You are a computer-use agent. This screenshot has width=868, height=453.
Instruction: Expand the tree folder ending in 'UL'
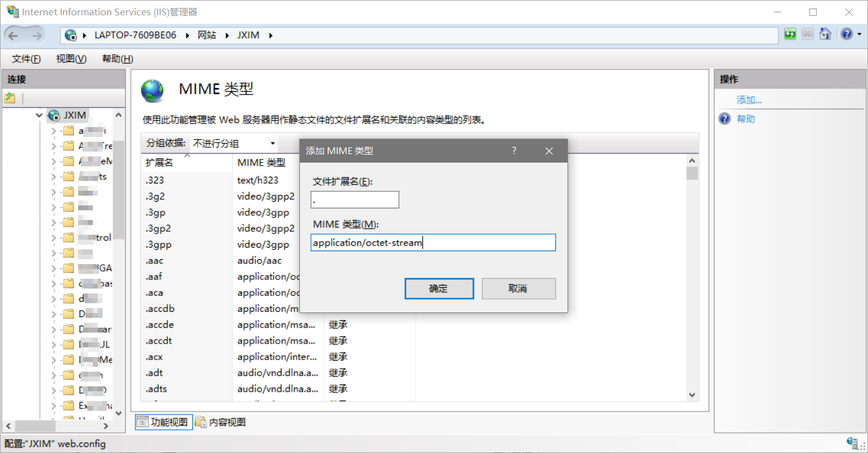click(54, 345)
